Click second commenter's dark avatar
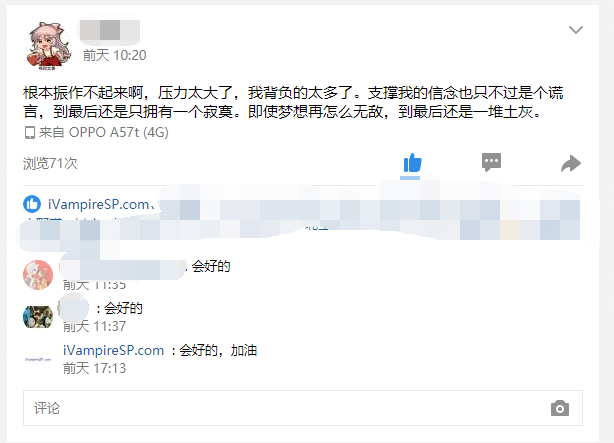Image resolution: width=614 pixels, height=443 pixels. [x=38, y=316]
